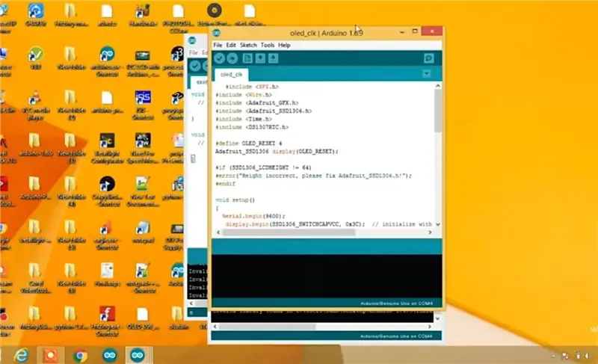Click the editor vertical scrollbar thumb
The width and height of the screenshot is (598, 364).
(438, 111)
